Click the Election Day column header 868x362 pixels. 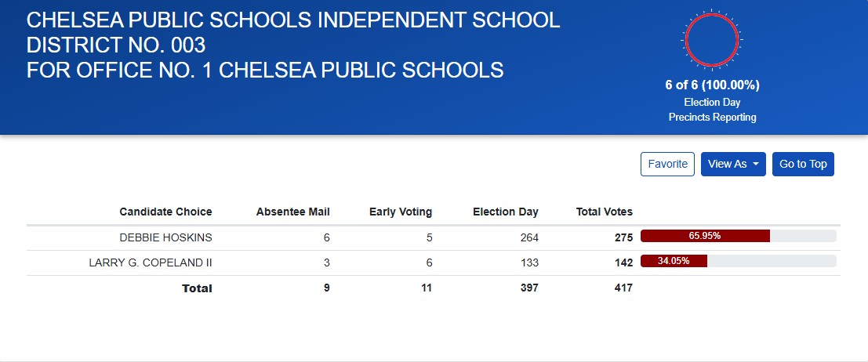(505, 212)
